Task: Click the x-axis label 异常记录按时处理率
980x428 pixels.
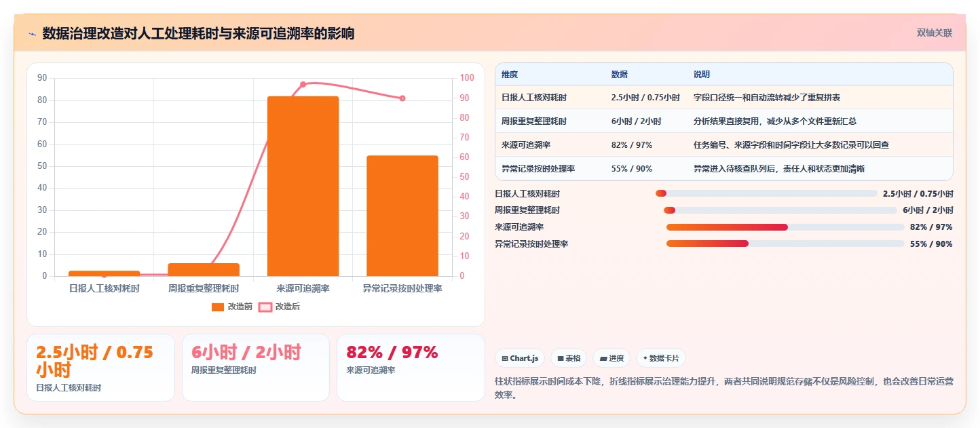Action: (402, 288)
